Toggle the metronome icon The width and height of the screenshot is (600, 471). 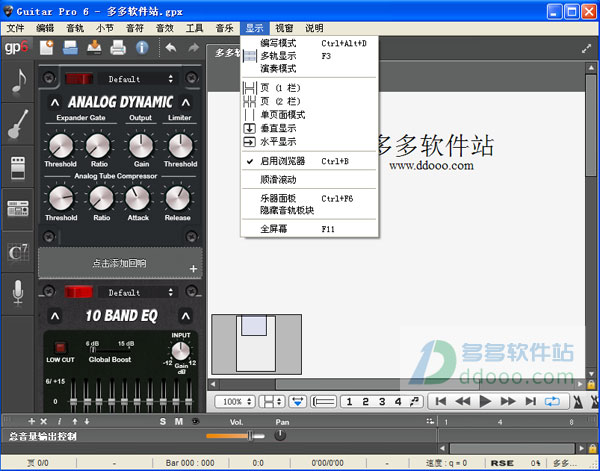pyautogui.click(x=578, y=401)
